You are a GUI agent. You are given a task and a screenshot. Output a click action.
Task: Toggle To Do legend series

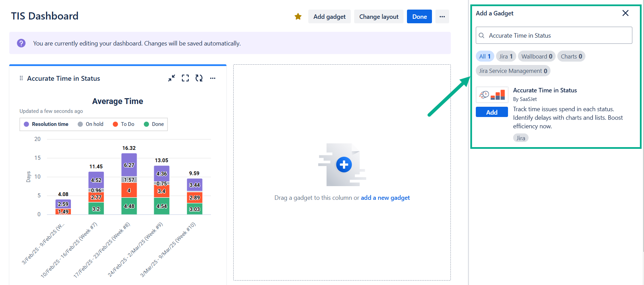click(x=124, y=124)
